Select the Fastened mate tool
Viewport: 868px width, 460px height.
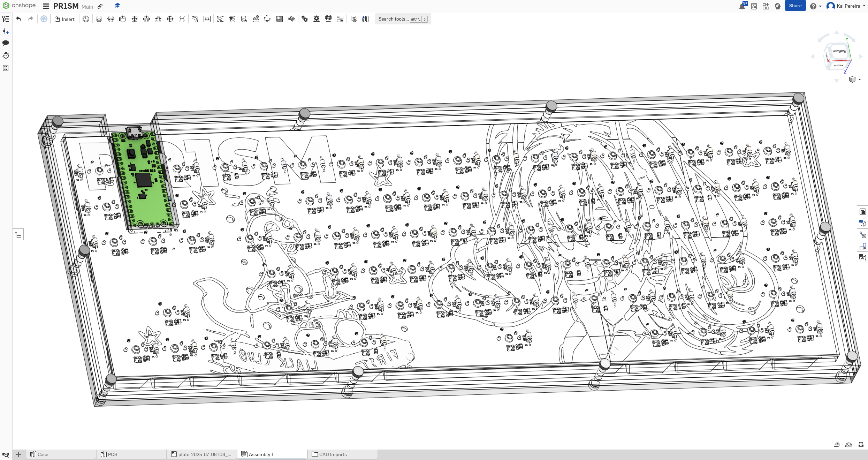(99, 19)
